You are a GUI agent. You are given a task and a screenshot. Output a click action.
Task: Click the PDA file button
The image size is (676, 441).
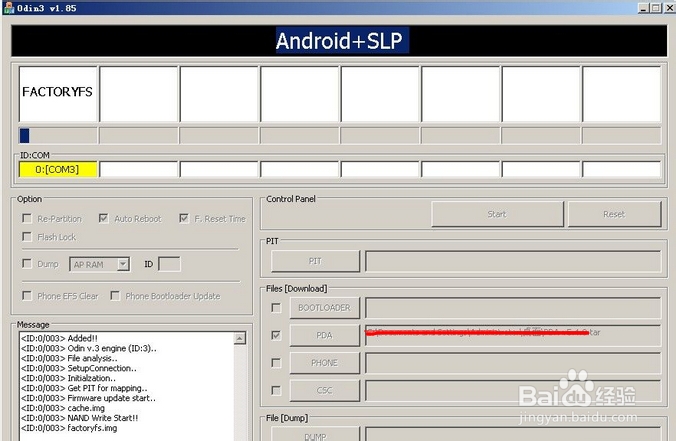(324, 335)
